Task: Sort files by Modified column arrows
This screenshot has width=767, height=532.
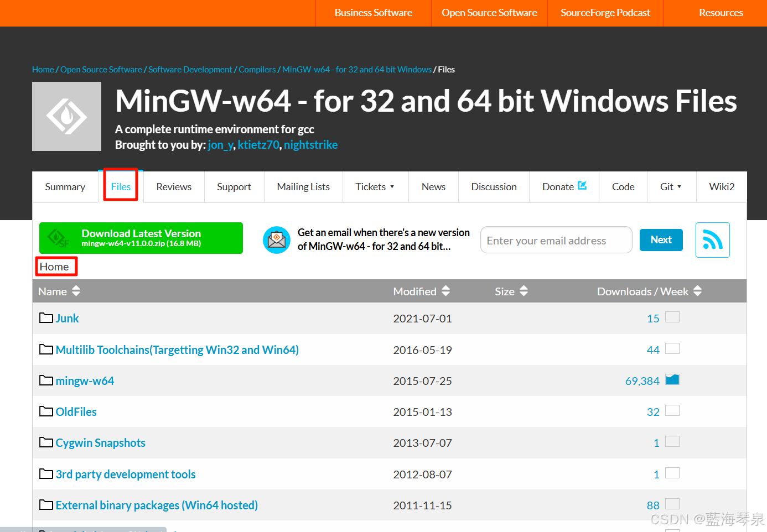Action: (x=445, y=291)
